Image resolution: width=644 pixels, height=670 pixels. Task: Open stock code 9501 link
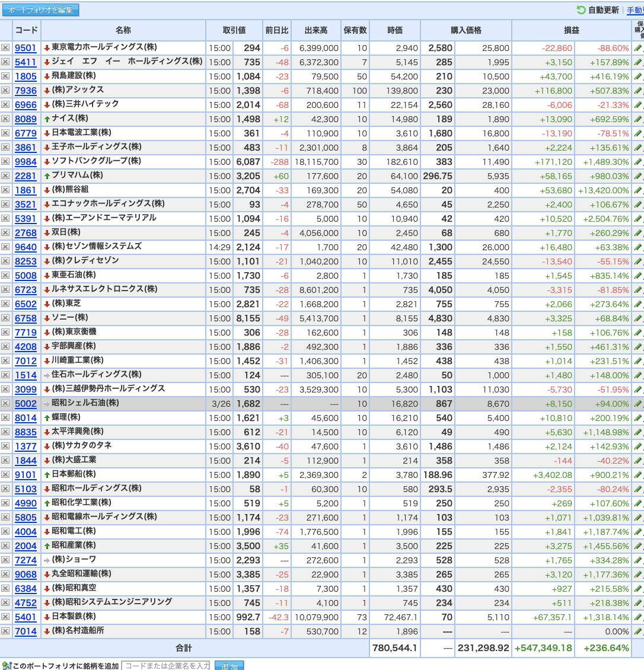point(25,48)
